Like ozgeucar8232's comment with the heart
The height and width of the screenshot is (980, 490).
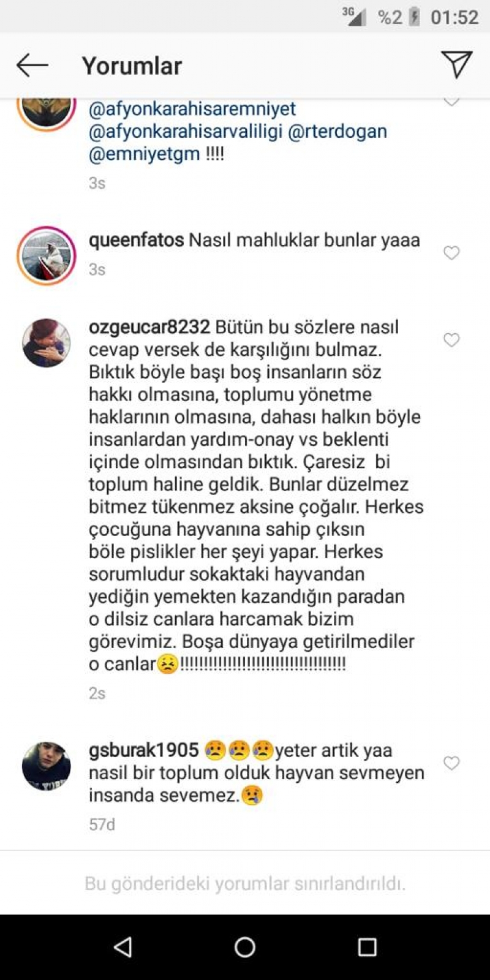[x=451, y=340]
